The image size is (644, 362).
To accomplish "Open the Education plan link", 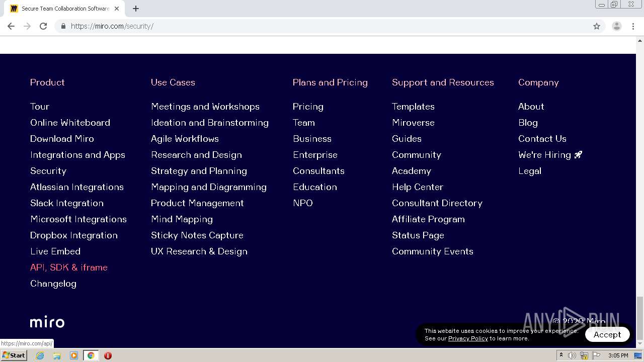I will [x=315, y=187].
